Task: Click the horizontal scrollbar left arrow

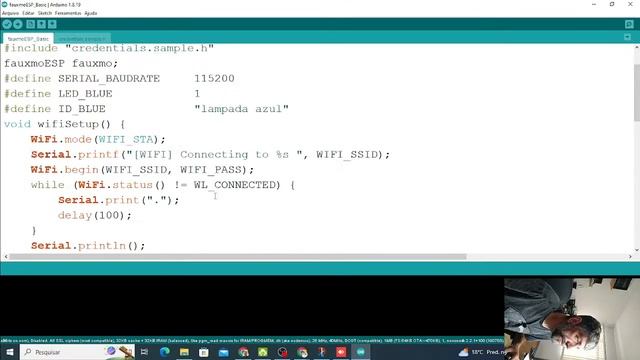Action: click(5, 257)
